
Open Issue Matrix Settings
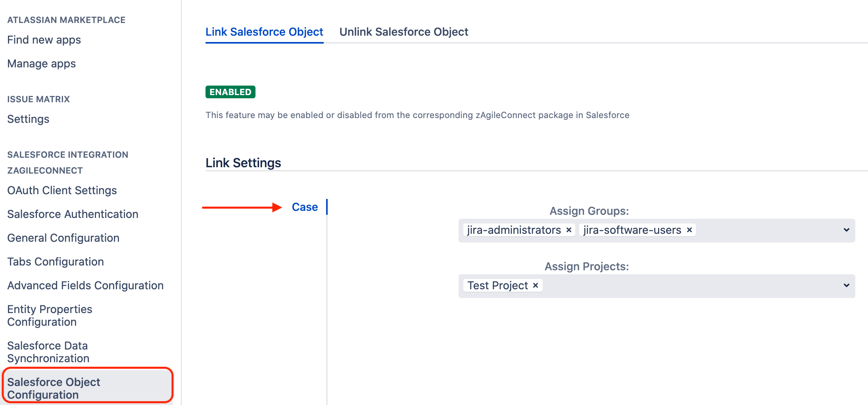(28, 119)
